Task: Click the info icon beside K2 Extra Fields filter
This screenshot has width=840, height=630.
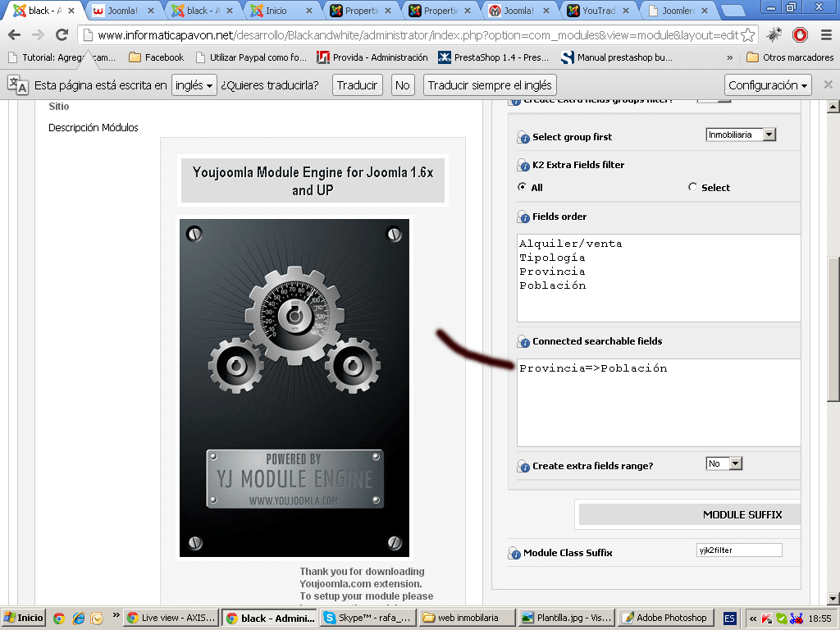Action: pyautogui.click(x=523, y=166)
